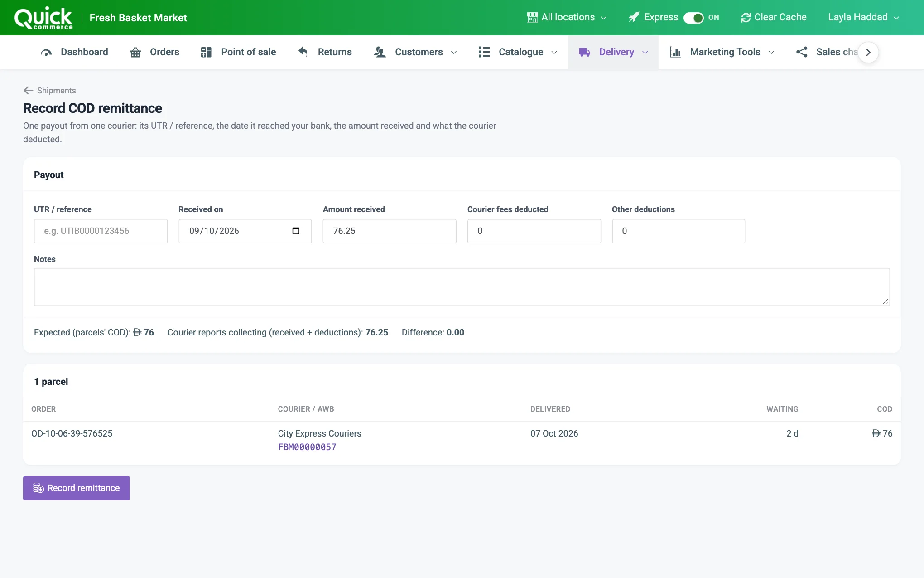Expand the Marketing Tools menu chevron

coord(771,53)
